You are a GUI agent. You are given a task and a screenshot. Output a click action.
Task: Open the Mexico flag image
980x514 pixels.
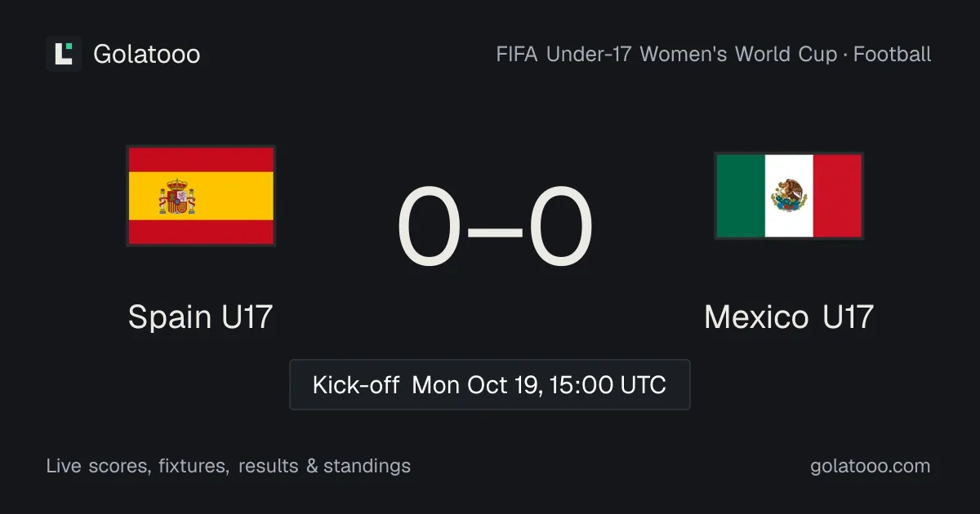pos(789,196)
